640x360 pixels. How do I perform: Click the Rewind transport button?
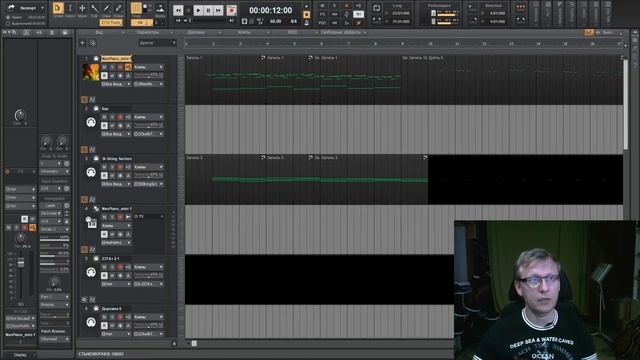(178, 10)
